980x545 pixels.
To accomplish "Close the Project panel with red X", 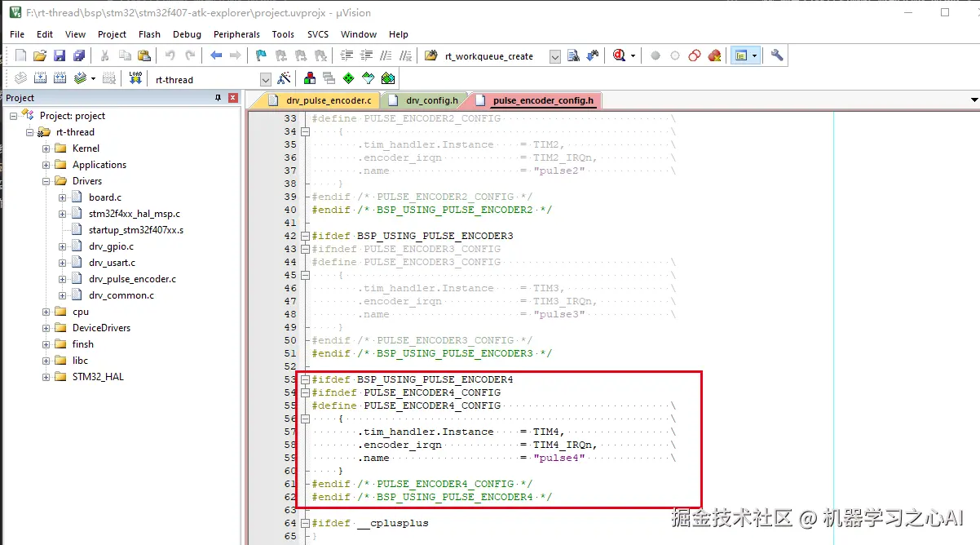I will tap(233, 98).
